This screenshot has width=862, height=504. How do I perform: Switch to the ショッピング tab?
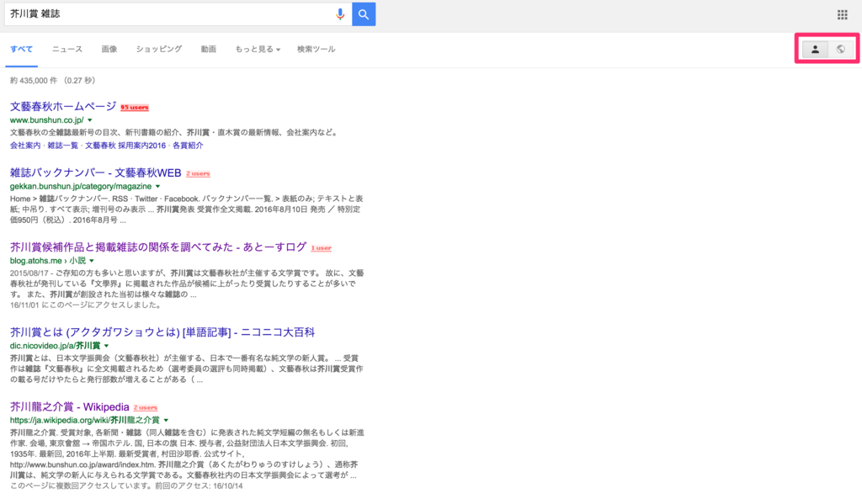coord(159,49)
